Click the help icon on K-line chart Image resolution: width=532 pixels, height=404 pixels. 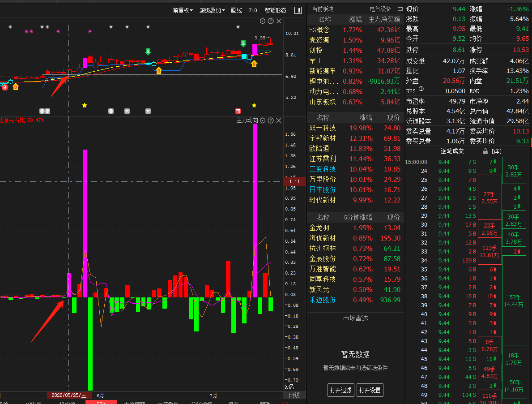pos(270,21)
